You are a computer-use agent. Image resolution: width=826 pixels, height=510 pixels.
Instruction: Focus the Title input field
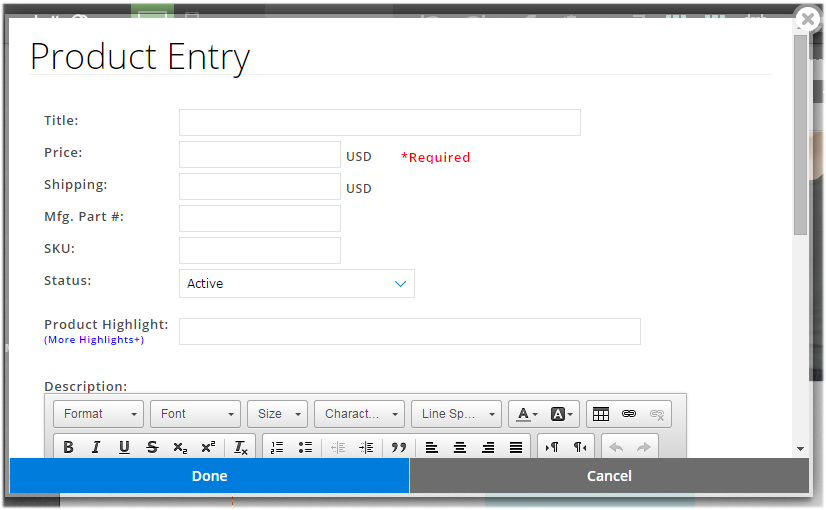(380, 123)
